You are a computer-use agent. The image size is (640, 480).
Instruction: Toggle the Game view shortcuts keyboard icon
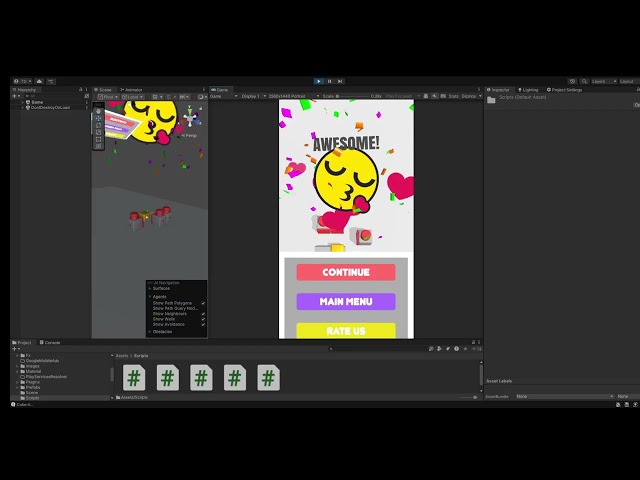pos(443,96)
